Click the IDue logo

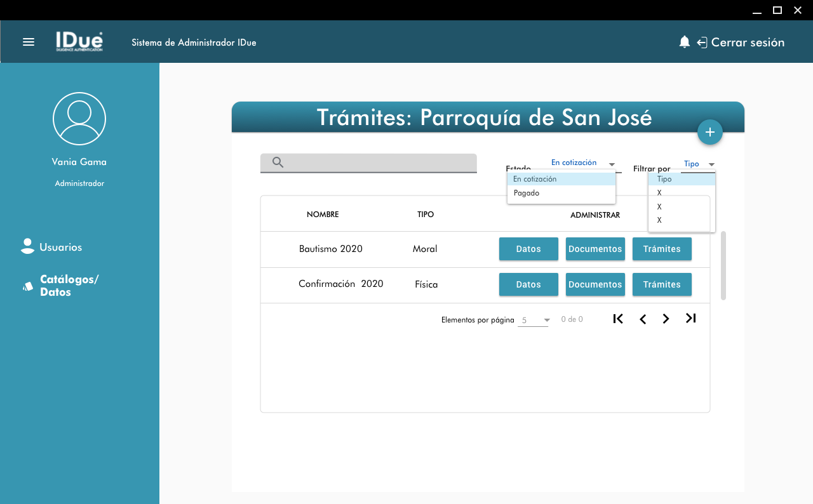(79, 42)
